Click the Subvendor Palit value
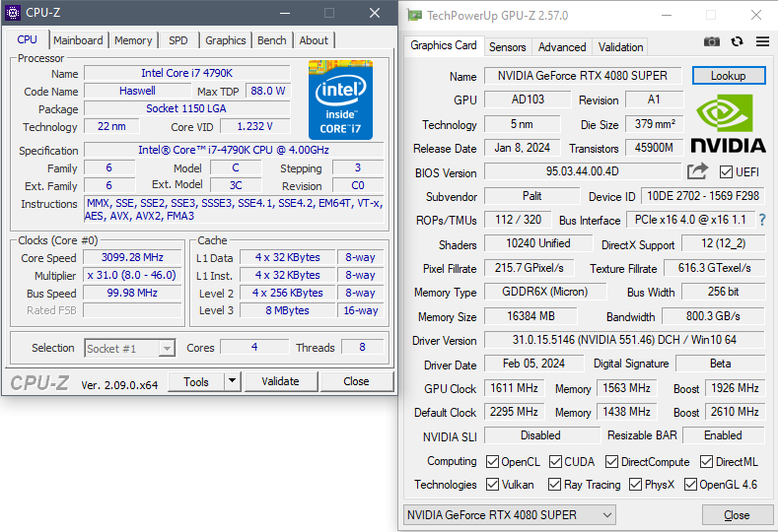This screenshot has width=778, height=532. pyautogui.click(x=531, y=196)
